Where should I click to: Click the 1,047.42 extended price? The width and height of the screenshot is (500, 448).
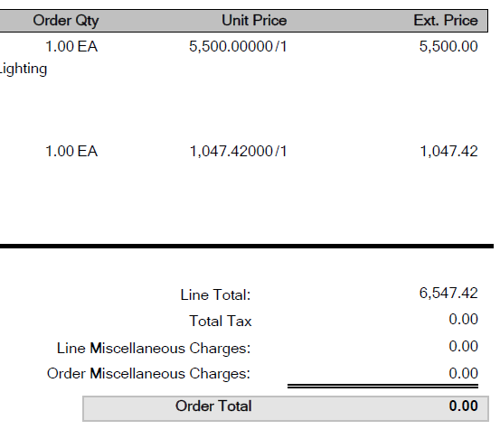[448, 152]
